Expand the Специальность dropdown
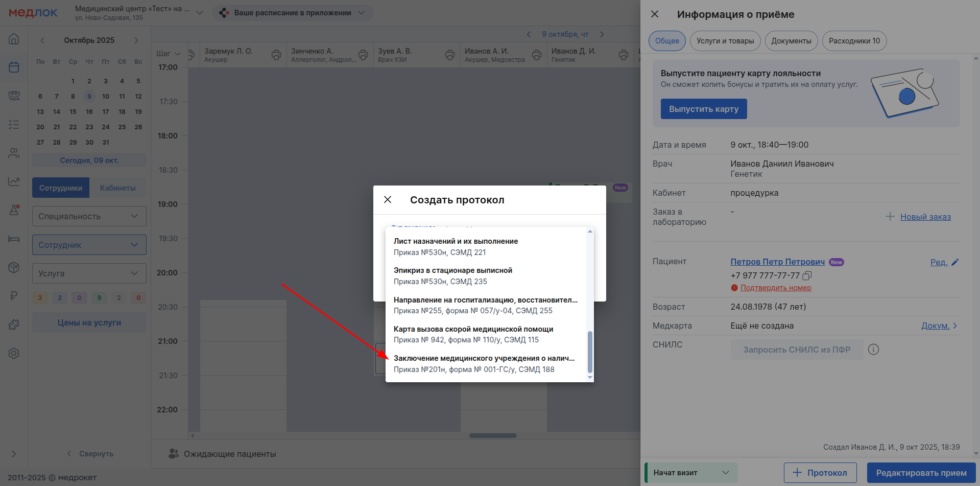The image size is (980, 486). point(89,216)
